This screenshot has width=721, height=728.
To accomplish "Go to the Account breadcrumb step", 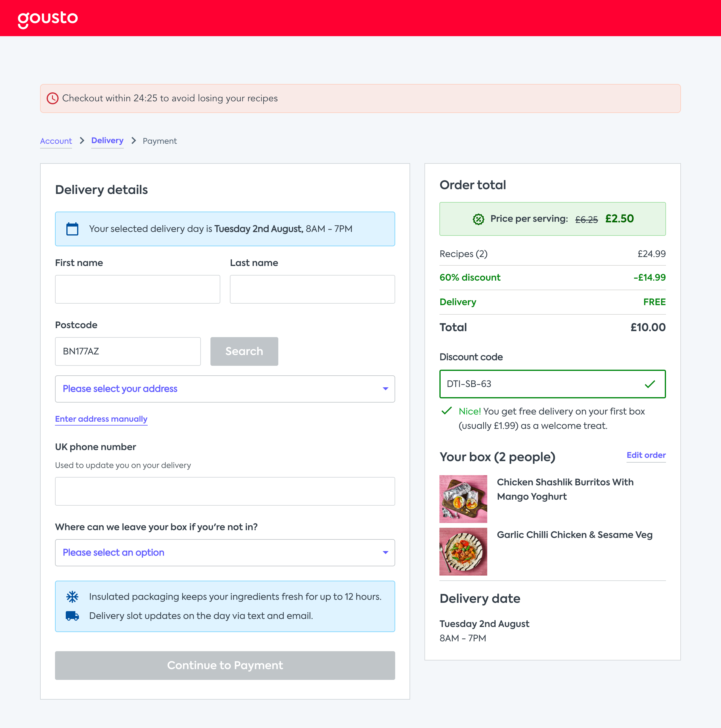I will point(56,141).
